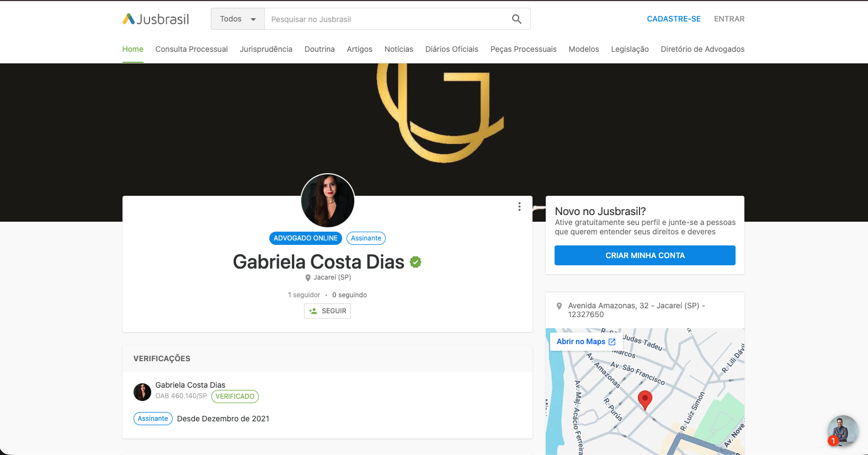Click the 'OAB 460.140/SP' text
This screenshot has height=455, width=868.
coord(181,396)
